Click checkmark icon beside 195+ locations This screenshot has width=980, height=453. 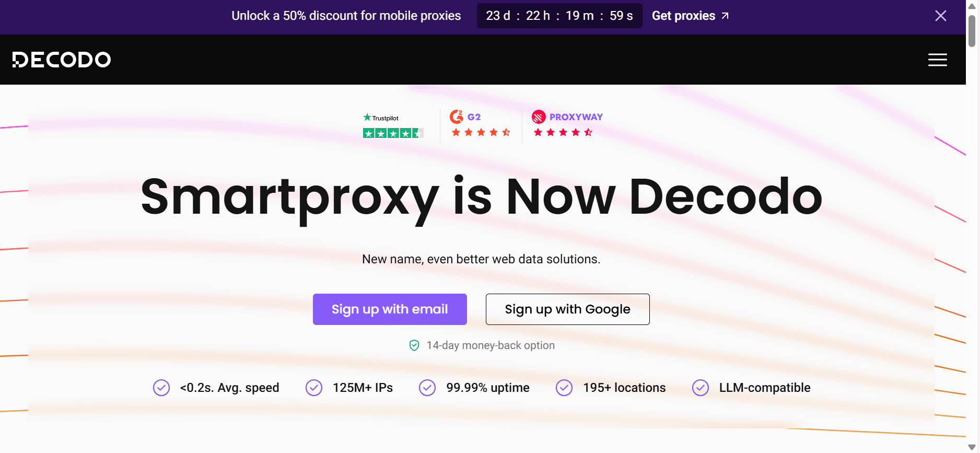[x=564, y=388]
